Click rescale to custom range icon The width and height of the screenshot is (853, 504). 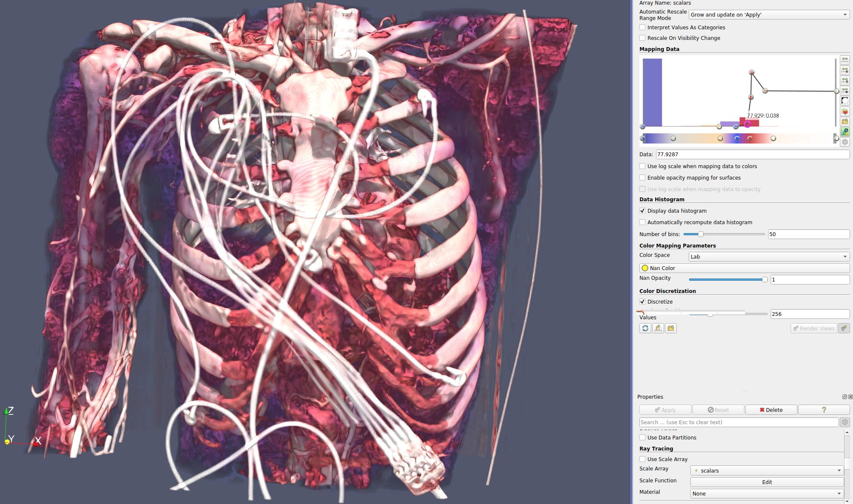(845, 70)
